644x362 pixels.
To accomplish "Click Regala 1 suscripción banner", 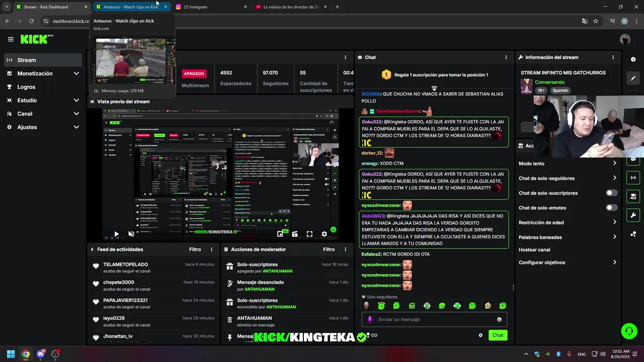I will click(434, 75).
